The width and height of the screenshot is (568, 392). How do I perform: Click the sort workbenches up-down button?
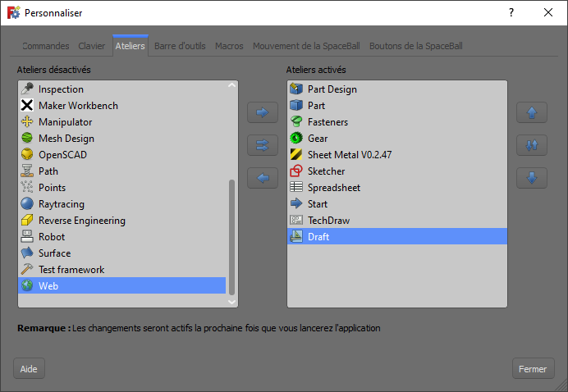coord(531,145)
